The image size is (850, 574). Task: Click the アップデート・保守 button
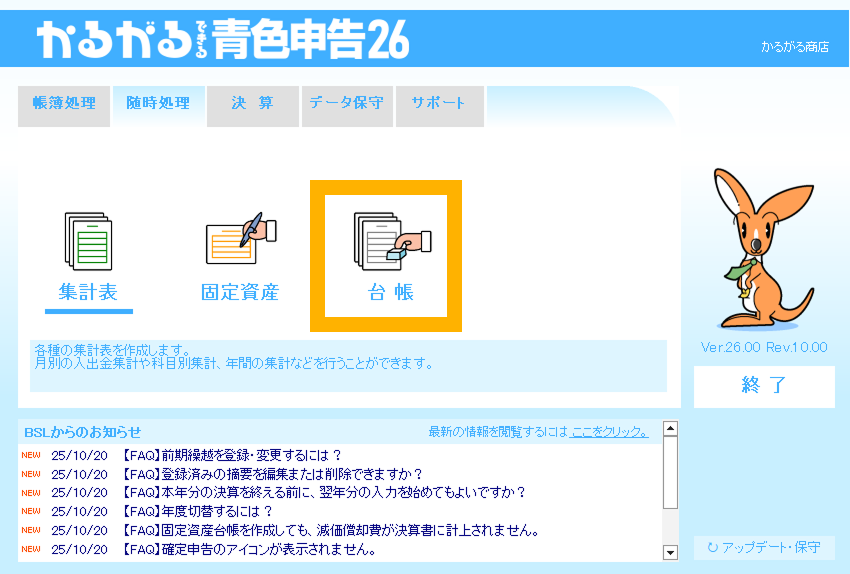coord(764,548)
